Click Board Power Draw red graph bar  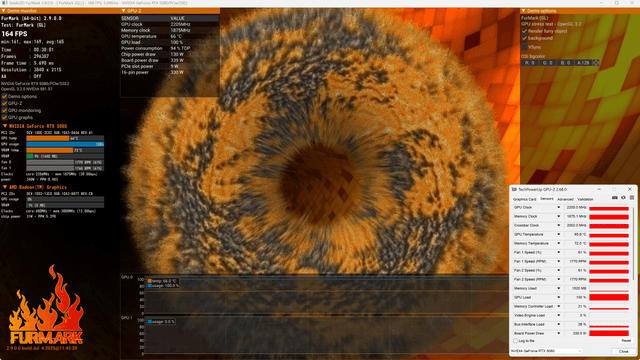coord(609,333)
